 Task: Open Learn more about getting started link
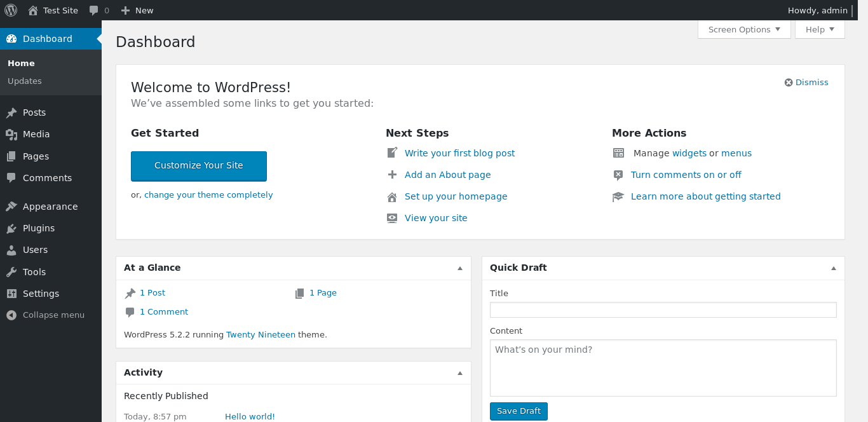point(705,196)
